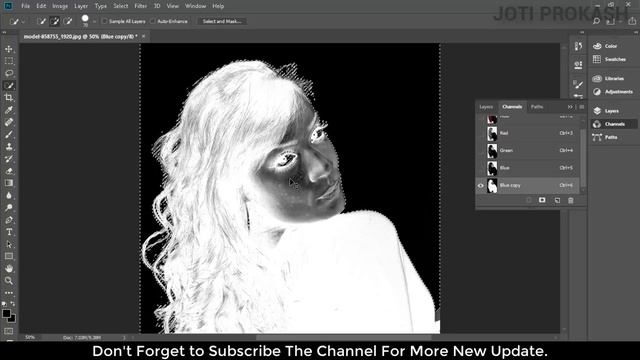The width and height of the screenshot is (640, 360).
Task: Select the Healing Brush tool
Action: pyautogui.click(x=9, y=122)
